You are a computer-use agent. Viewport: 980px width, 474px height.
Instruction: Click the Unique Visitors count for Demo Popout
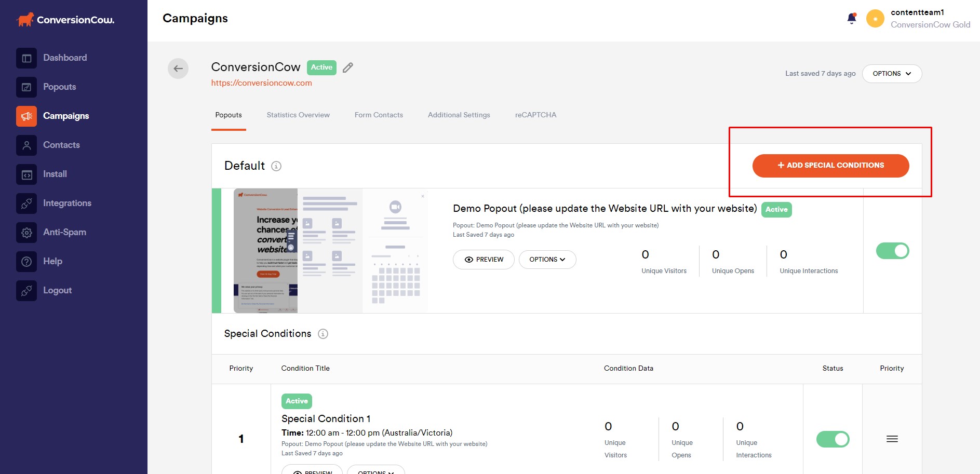pyautogui.click(x=646, y=255)
